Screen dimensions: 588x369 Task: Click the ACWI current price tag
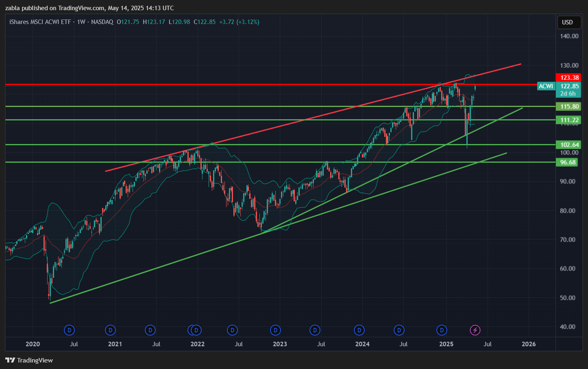[x=546, y=86]
